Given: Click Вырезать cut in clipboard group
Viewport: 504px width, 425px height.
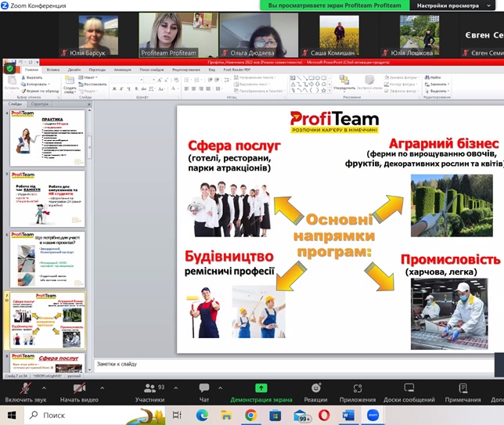Looking at the screenshot, I should (x=32, y=77).
